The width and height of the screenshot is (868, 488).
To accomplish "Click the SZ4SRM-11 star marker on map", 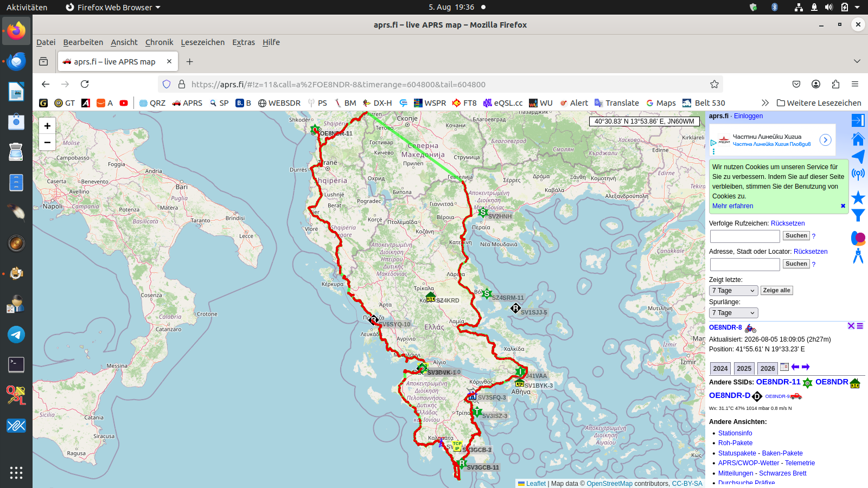I will tap(487, 294).
